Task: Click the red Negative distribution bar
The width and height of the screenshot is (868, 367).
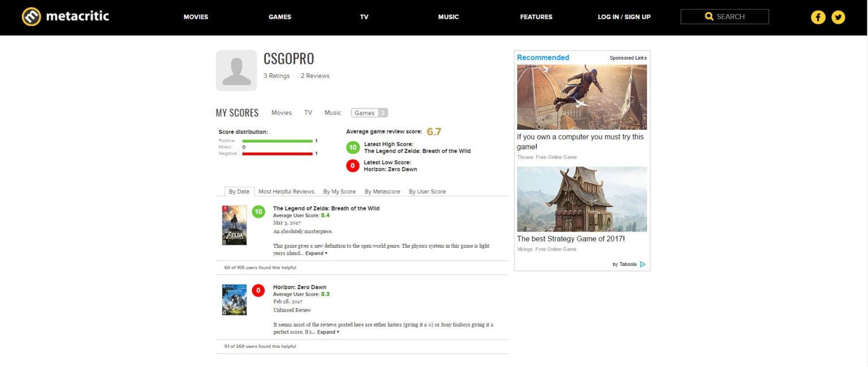Action: click(277, 154)
